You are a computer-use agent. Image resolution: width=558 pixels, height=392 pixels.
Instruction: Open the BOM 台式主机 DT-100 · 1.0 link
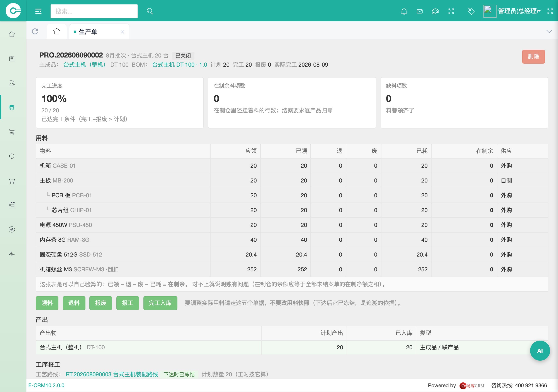coord(179,65)
